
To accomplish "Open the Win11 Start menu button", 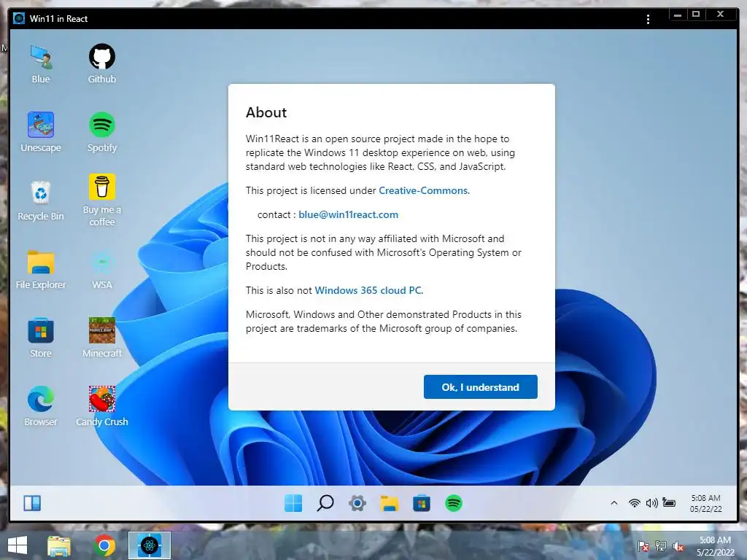I will (293, 503).
